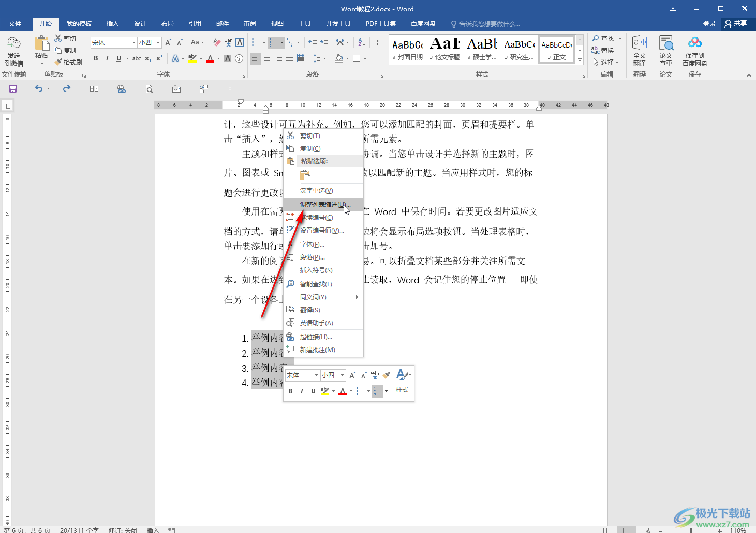The width and height of the screenshot is (756, 533).
Task: Toggle strikethrough abc in the ribbon
Action: [137, 58]
